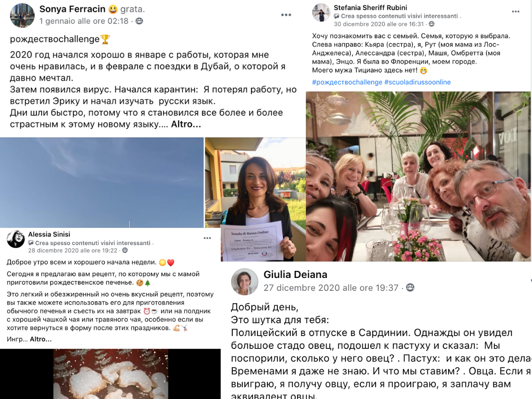Screen dimensions: 532x399
Task: Open the 28 dicembre 2020 timestamp link
Action: 72,250
